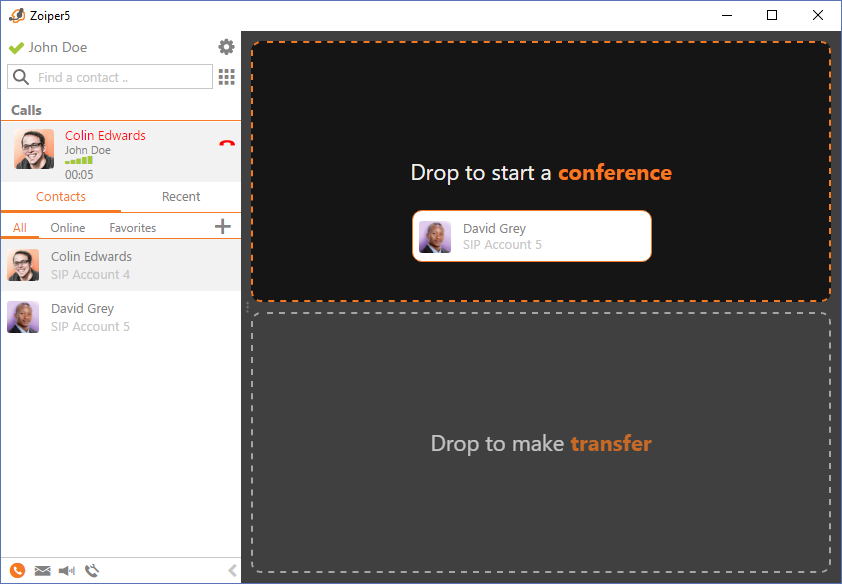Click the Find a contact search field
This screenshot has width=842, height=584.
point(120,77)
